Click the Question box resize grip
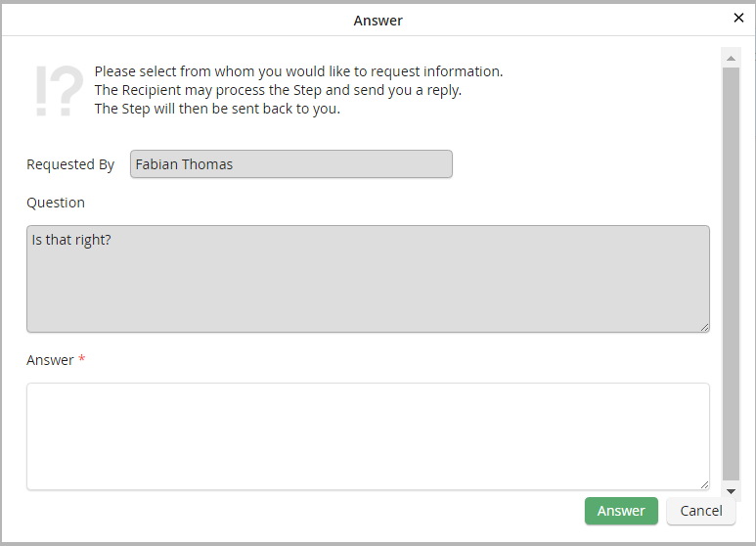Image resolution: width=756 pixels, height=546 pixels. 704,327
